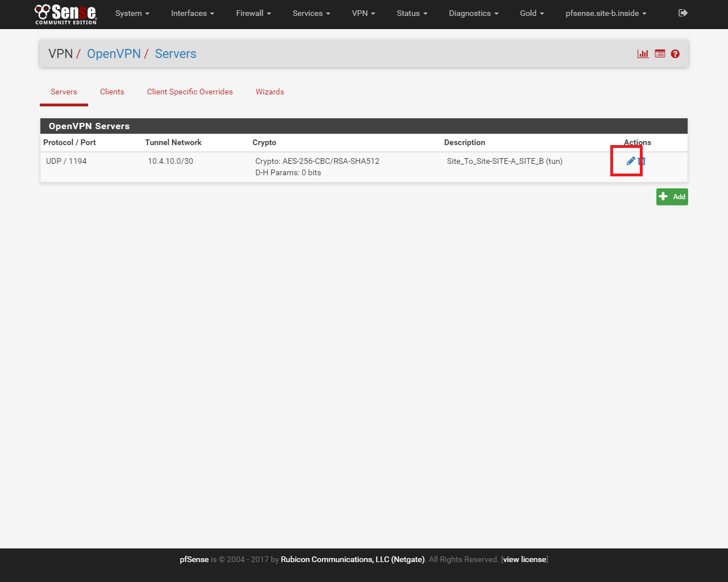Switch to the Wizards tab
This screenshot has height=582, width=728.
pyautogui.click(x=270, y=92)
